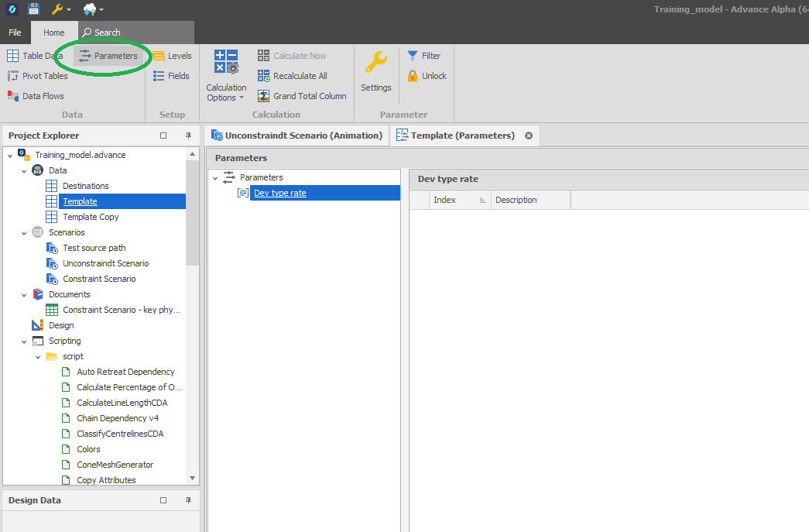Click the Settings wrench icon

tap(376, 63)
